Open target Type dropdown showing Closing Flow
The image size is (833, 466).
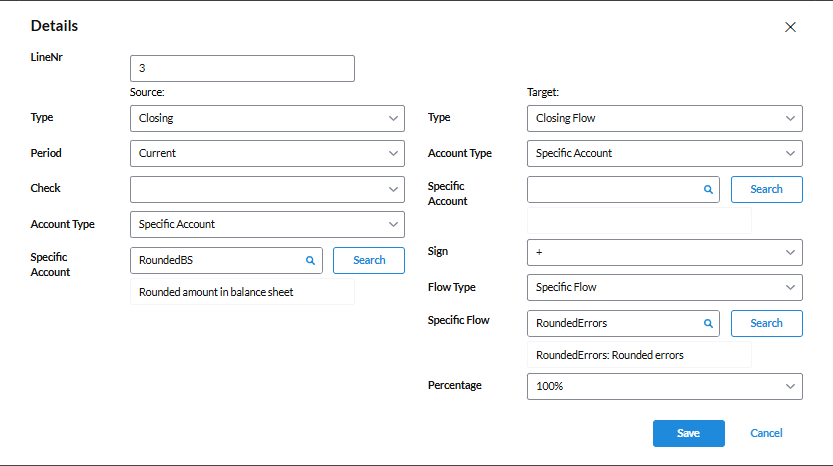point(664,118)
